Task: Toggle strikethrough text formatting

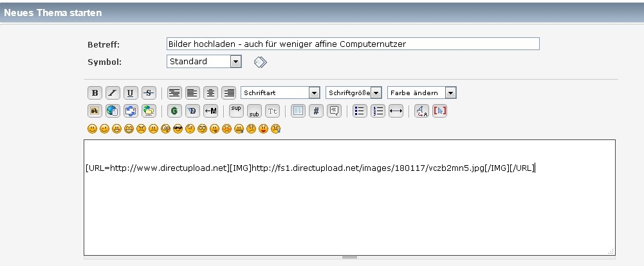Action: 149,93
